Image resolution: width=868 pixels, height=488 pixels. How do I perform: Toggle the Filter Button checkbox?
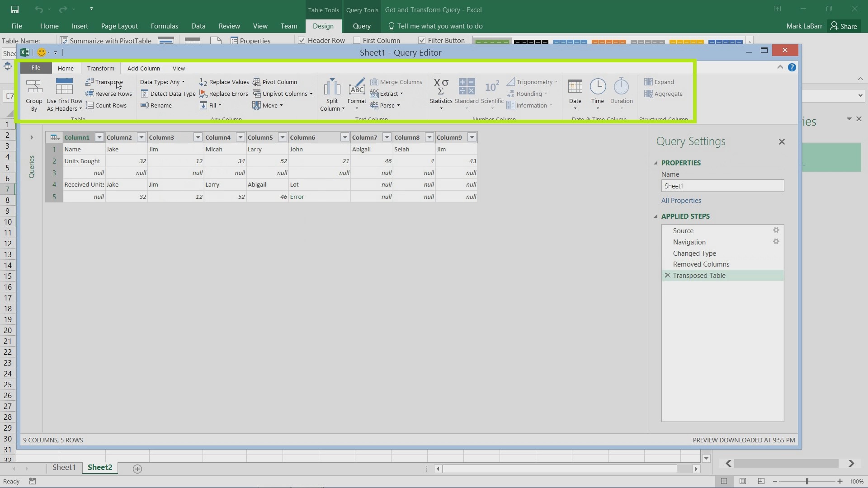[422, 41]
